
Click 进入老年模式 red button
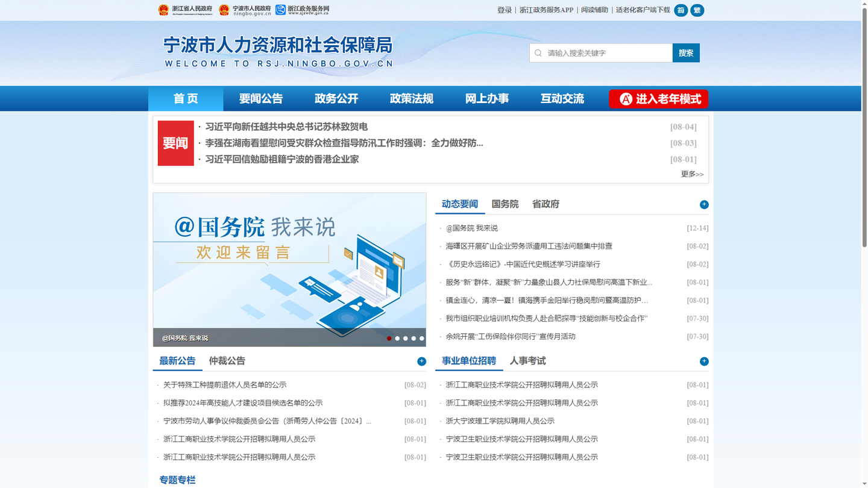tap(659, 99)
